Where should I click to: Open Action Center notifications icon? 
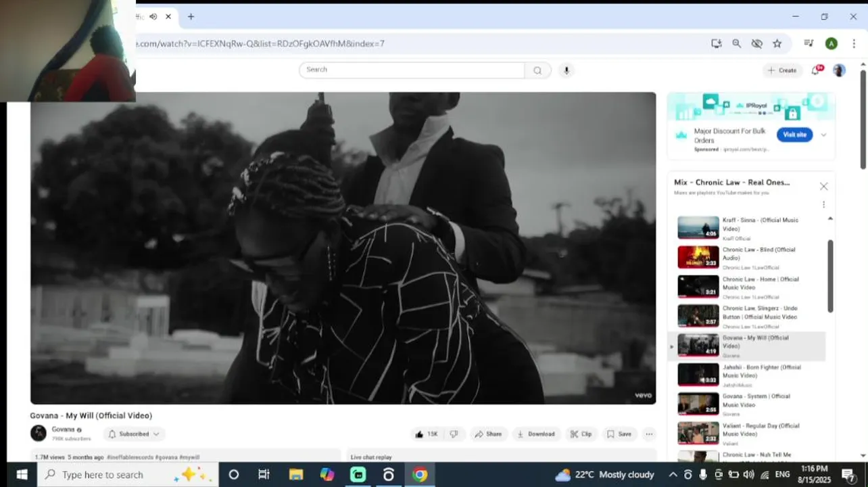[849, 475]
